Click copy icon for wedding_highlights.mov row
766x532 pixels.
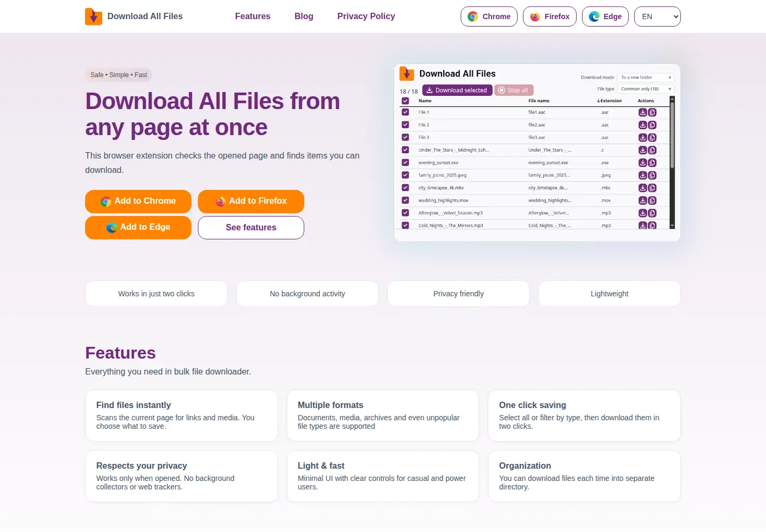(652, 201)
